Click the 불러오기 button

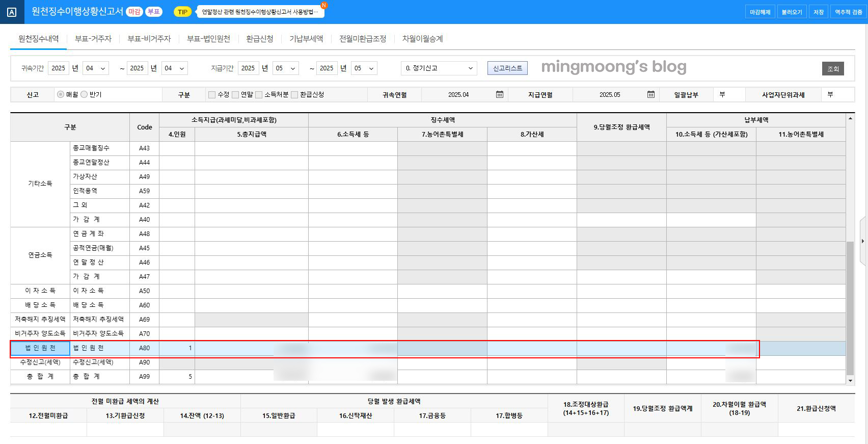click(792, 12)
